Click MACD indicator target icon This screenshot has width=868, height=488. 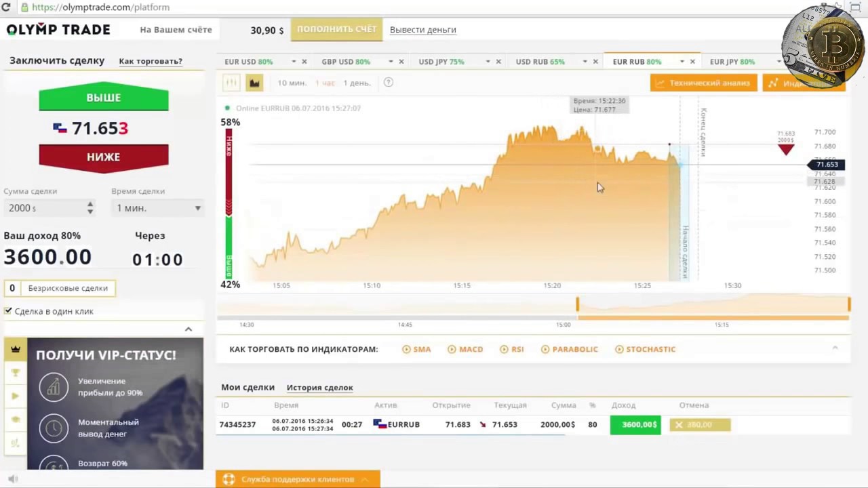[452, 349]
